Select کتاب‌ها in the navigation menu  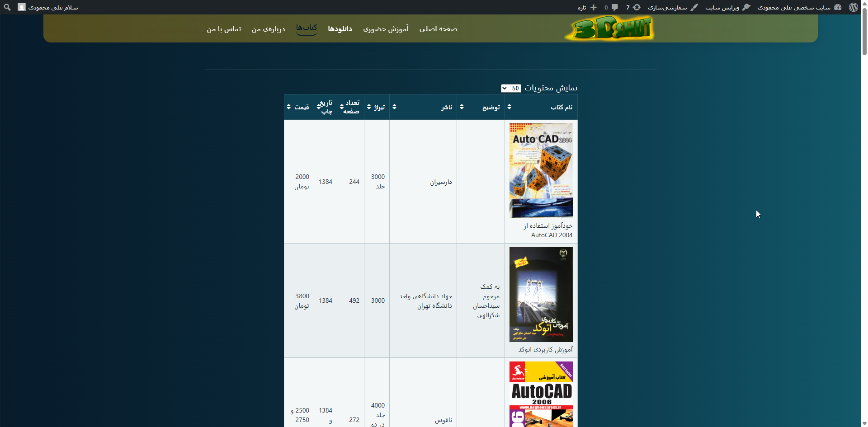pos(307,28)
